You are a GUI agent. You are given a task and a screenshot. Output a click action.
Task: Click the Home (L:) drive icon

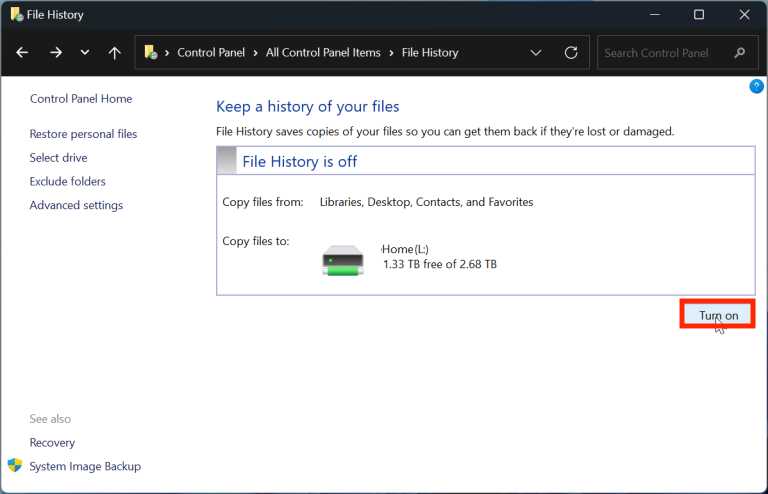pos(343,260)
